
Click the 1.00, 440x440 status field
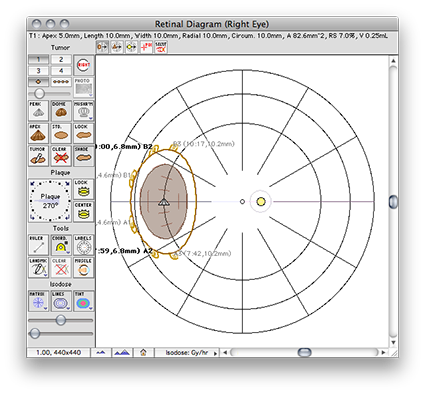59,352
